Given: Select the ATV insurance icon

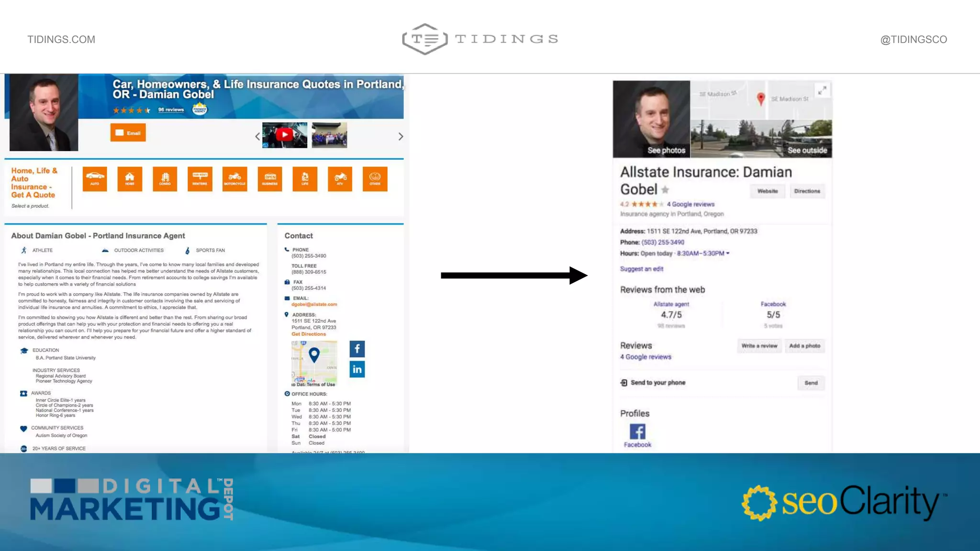Looking at the screenshot, I should 340,179.
